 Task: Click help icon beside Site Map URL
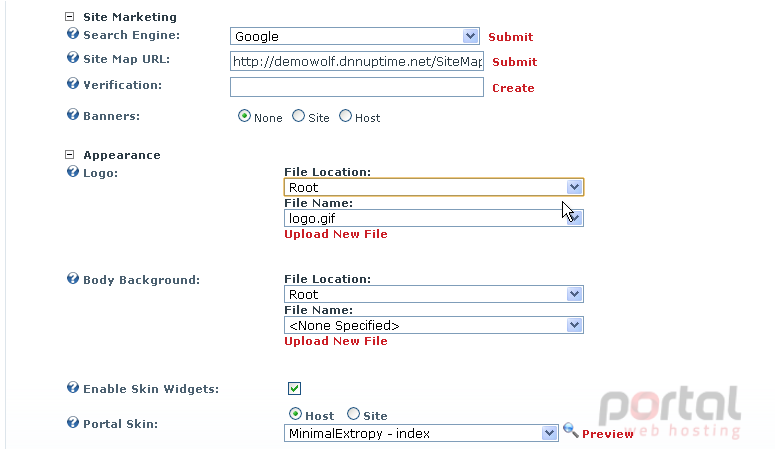tap(73, 57)
